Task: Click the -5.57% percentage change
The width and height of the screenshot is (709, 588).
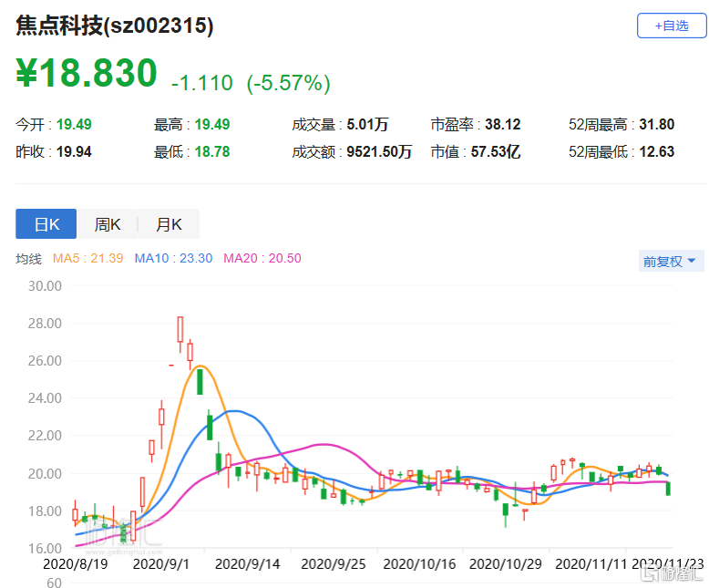Action: 288,84
